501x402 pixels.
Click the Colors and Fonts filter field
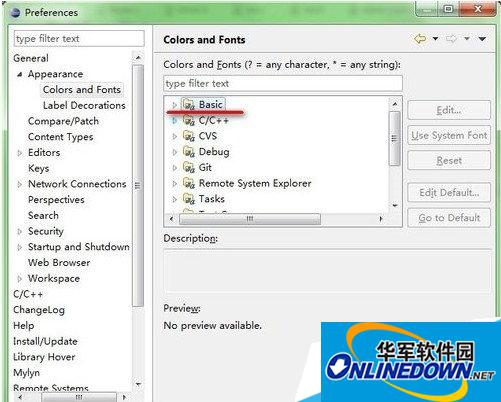[283, 83]
